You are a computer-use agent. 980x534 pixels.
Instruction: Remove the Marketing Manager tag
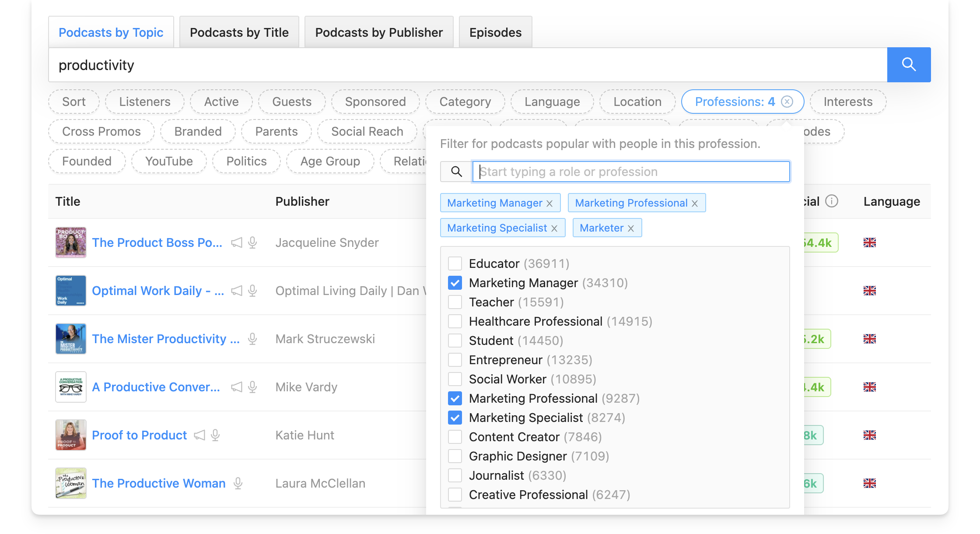[549, 204]
